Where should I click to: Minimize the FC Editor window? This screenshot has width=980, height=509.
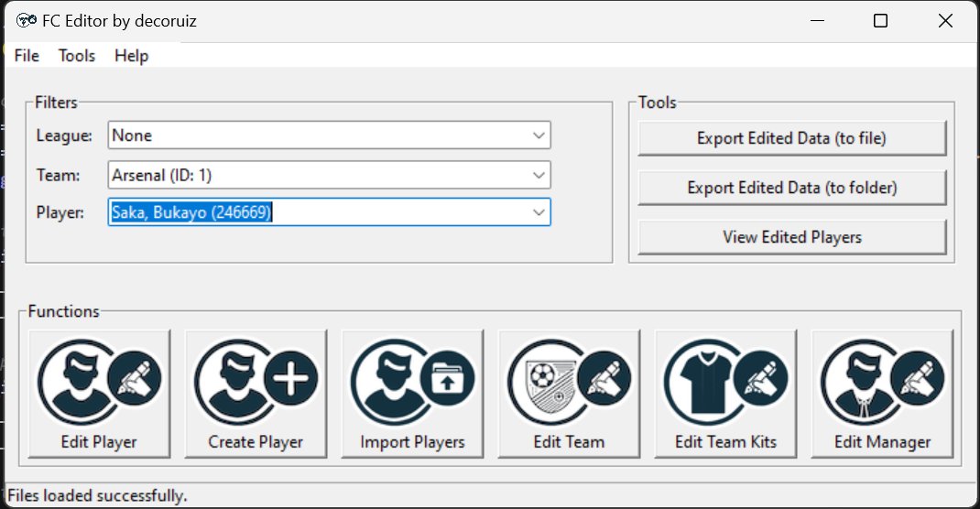[817, 21]
